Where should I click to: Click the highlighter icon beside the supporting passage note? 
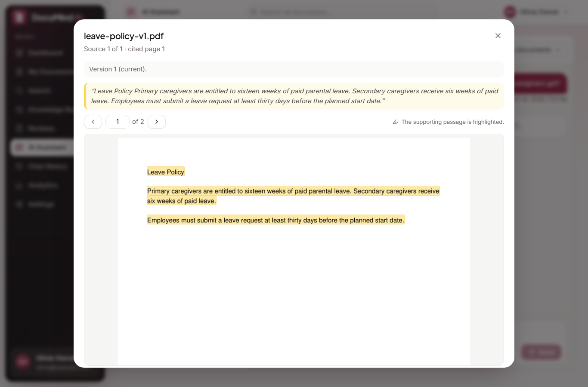coord(396,122)
